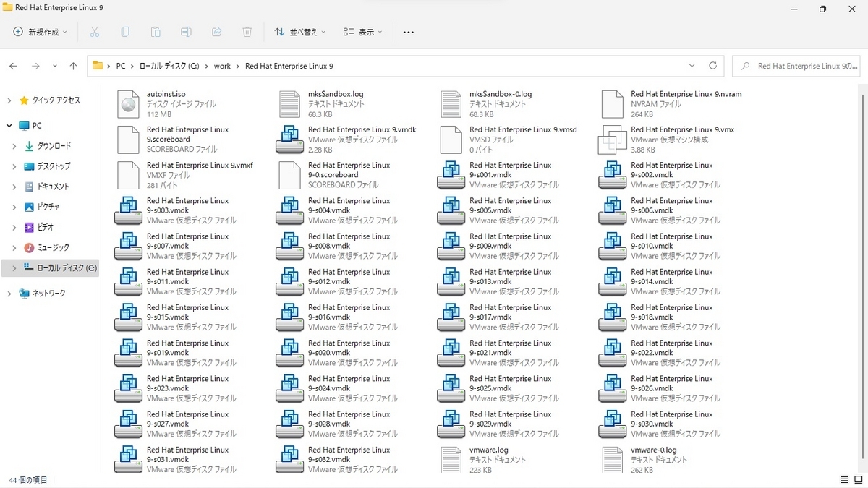Click the Copy icon in toolbar

[x=125, y=32]
